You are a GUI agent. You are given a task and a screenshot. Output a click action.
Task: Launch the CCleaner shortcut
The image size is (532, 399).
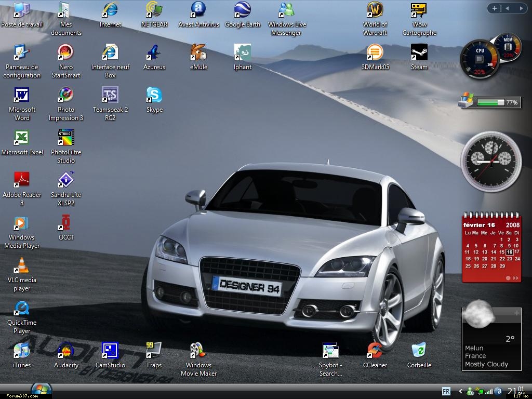(375, 351)
